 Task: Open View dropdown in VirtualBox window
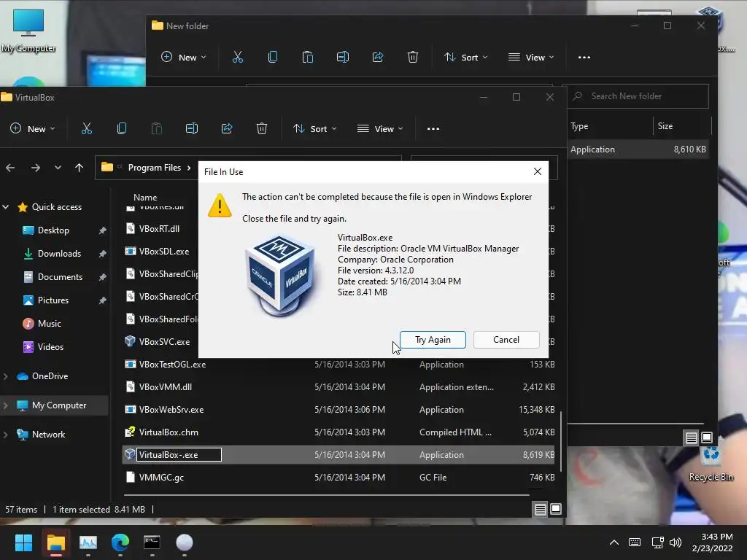coord(380,128)
